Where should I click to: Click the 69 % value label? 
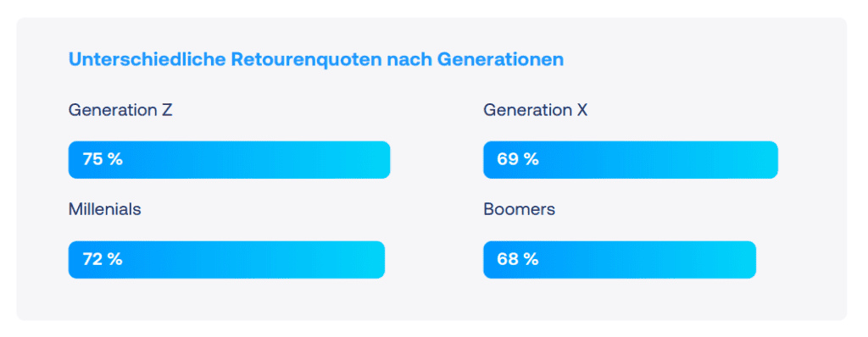click(518, 160)
